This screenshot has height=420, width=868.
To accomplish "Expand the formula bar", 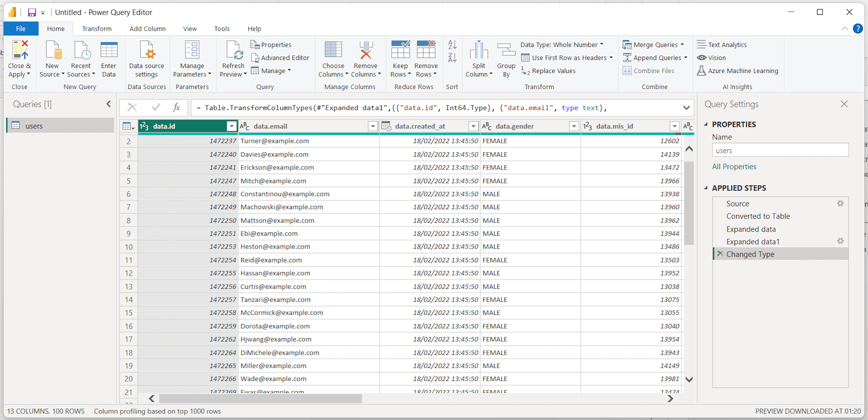I will click(x=686, y=108).
